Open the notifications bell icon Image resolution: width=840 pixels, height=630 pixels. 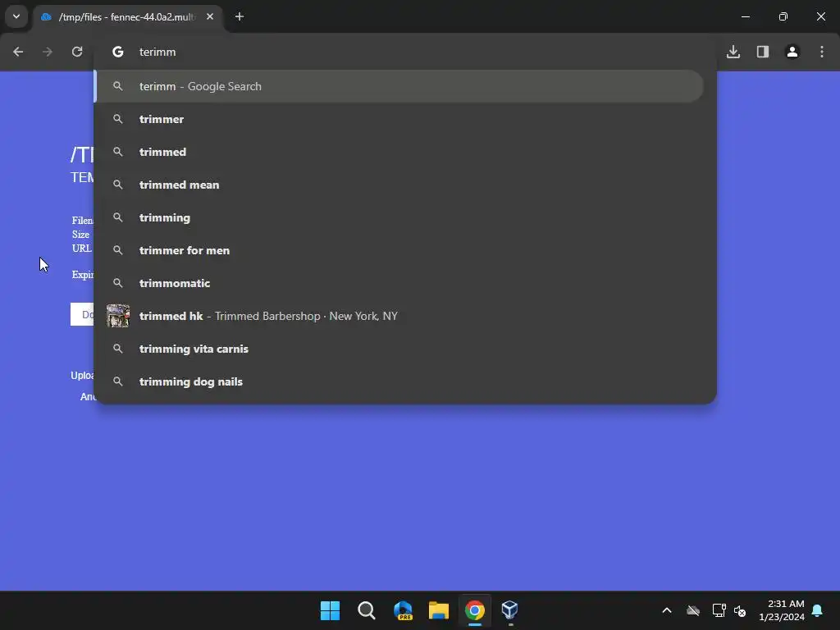click(x=818, y=610)
